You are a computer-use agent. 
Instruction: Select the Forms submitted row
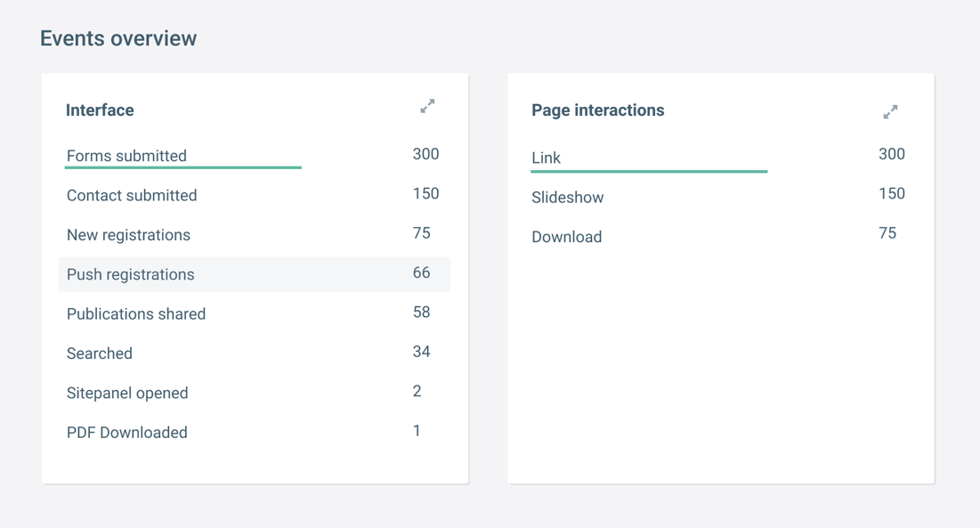(x=126, y=156)
